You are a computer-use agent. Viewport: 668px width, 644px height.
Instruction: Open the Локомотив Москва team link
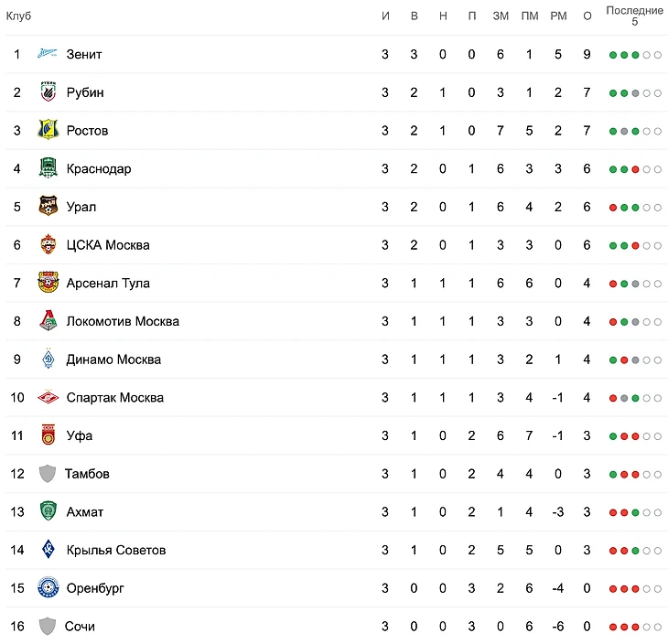point(123,321)
